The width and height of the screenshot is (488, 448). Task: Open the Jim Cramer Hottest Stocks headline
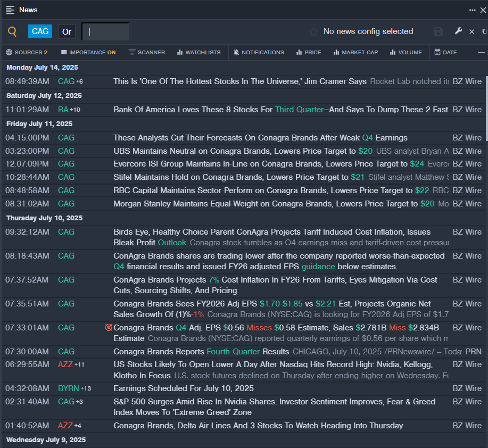[x=240, y=81]
